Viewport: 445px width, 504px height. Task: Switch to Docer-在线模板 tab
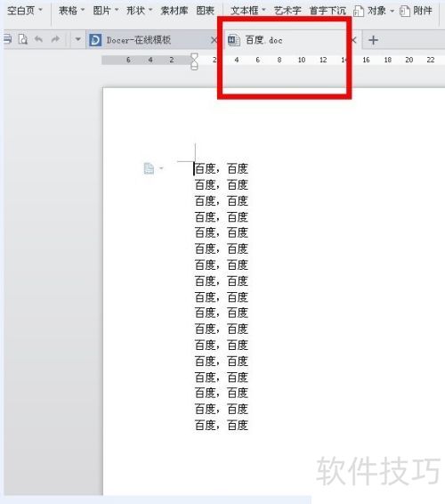coord(139,40)
